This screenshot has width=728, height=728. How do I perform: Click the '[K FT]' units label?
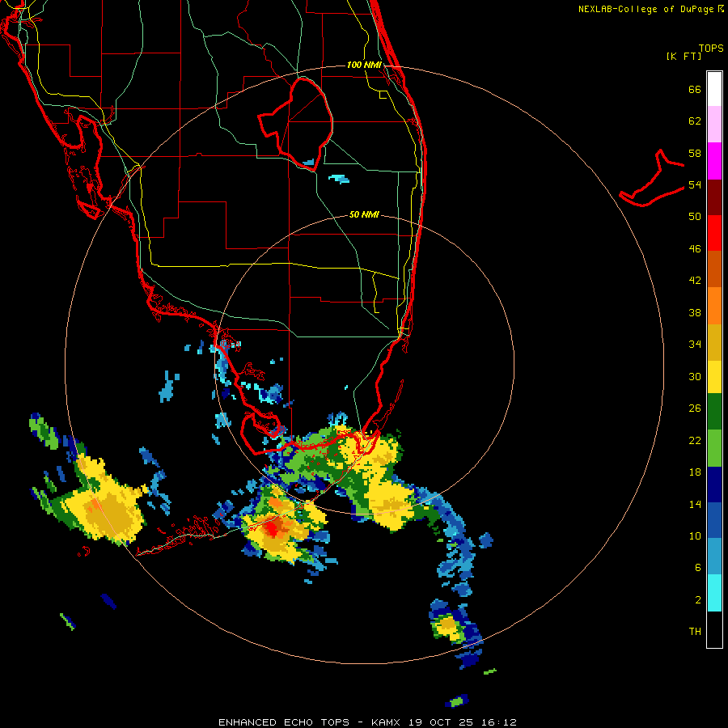point(684,56)
